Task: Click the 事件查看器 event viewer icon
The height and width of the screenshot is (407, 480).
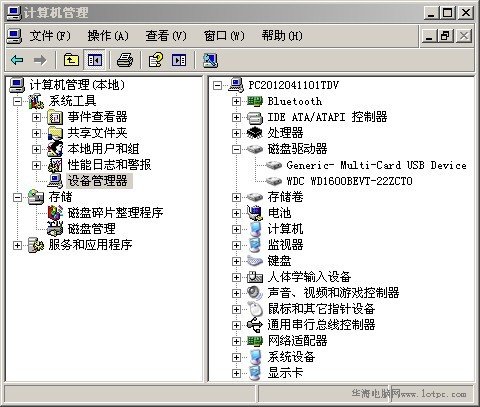Action: pos(55,117)
